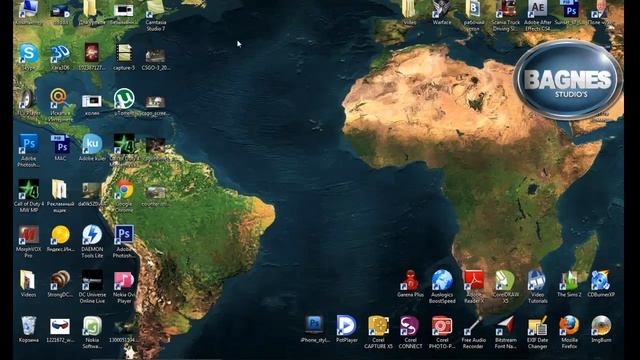Open the search-the-Internet @ icon shortcut

60,98
